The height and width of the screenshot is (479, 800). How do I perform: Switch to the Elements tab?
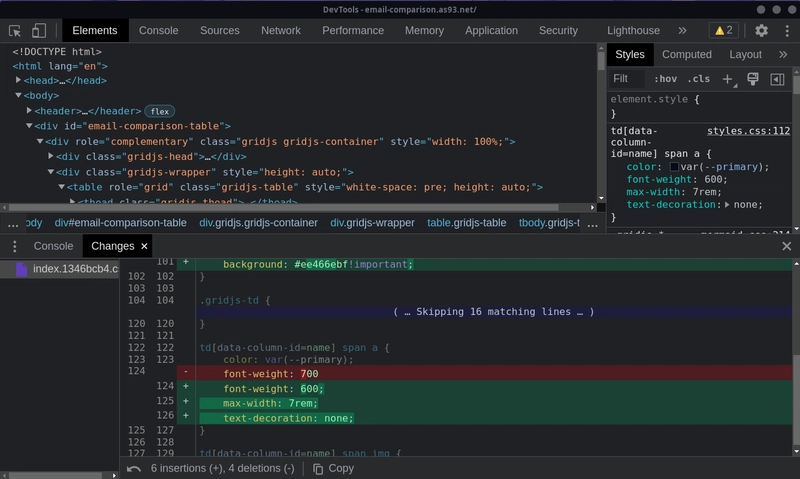click(x=95, y=31)
